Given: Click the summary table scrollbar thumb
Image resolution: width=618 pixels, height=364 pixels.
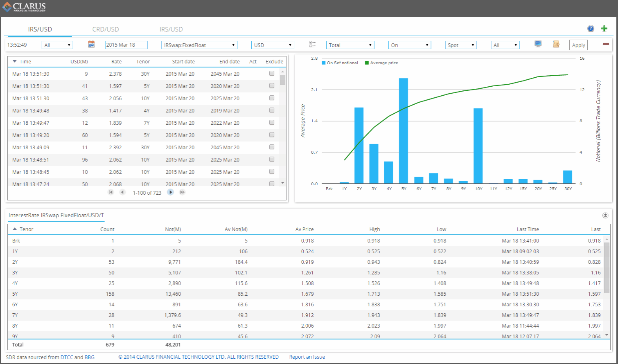Looking at the screenshot, I should (x=607, y=268).
